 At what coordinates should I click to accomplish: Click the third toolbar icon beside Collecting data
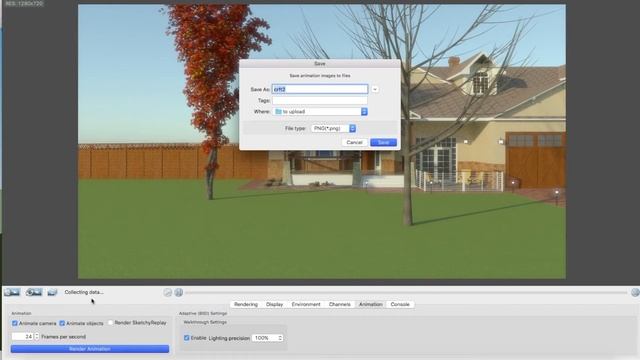(52, 292)
